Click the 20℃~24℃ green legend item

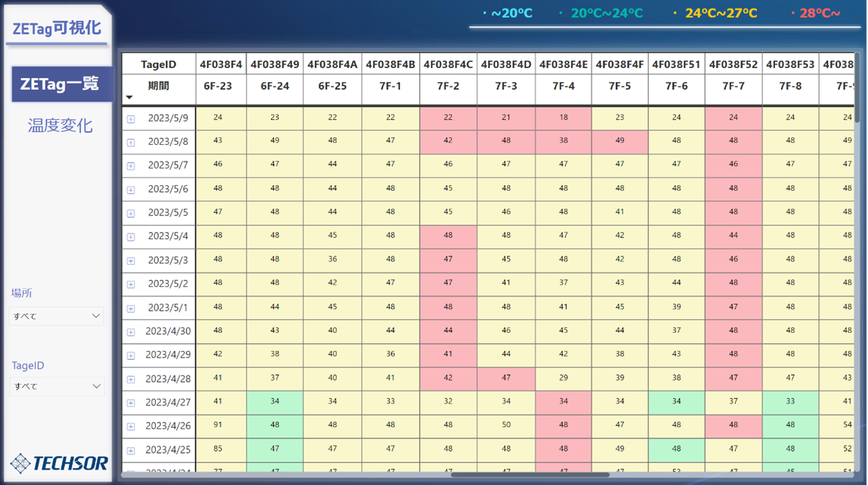601,13
